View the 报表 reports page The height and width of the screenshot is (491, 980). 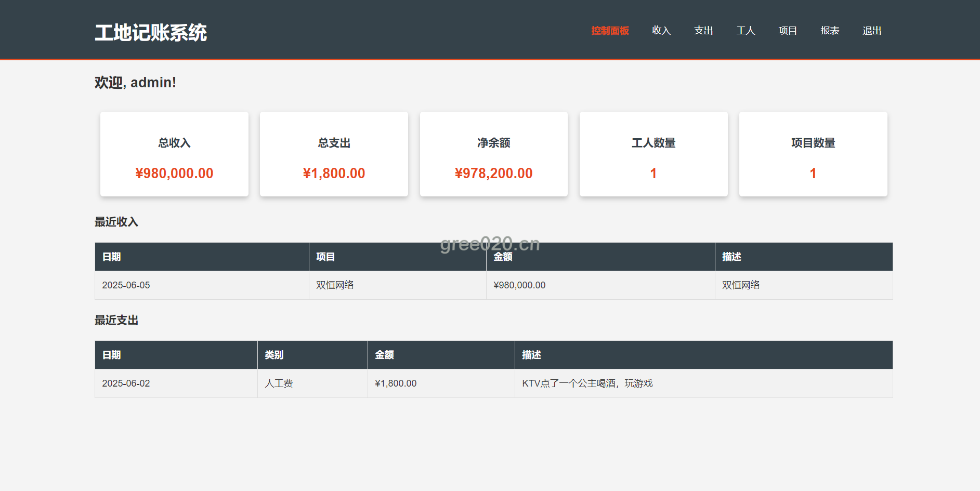[x=830, y=31]
